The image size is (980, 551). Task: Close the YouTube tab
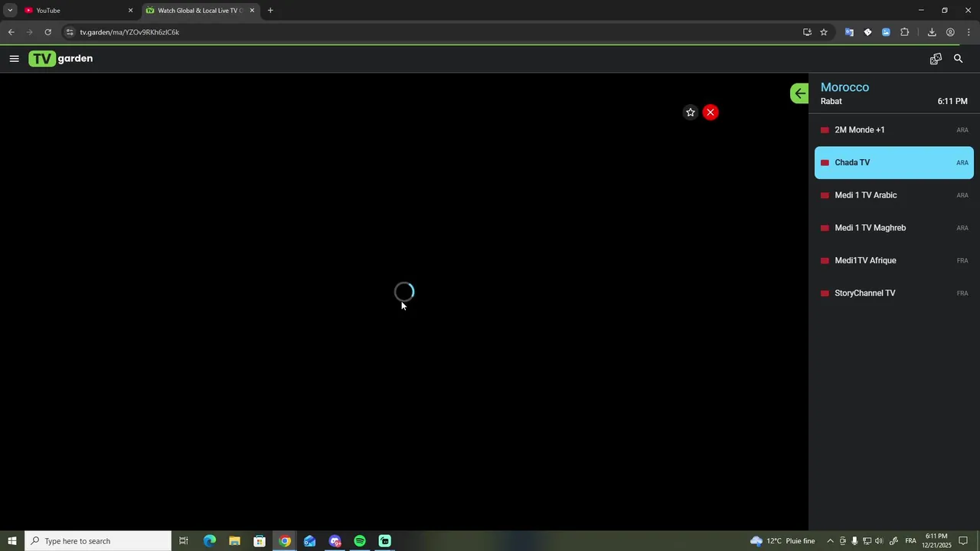(x=130, y=11)
